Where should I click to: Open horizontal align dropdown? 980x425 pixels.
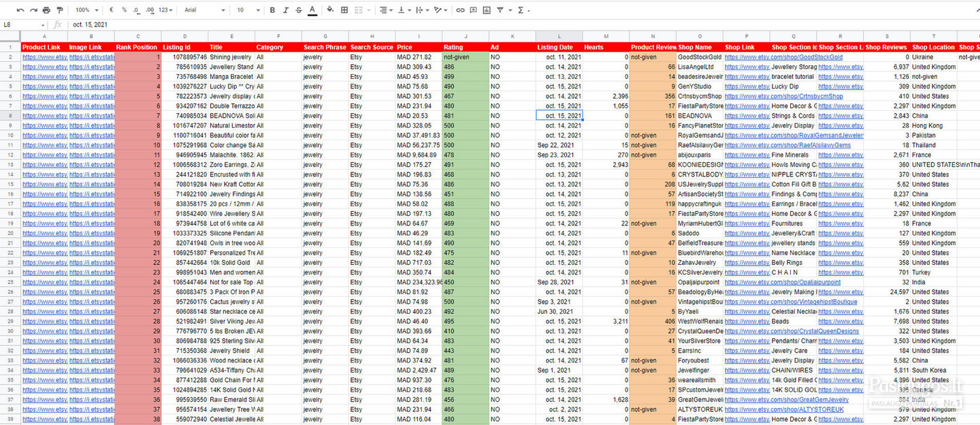(385, 10)
